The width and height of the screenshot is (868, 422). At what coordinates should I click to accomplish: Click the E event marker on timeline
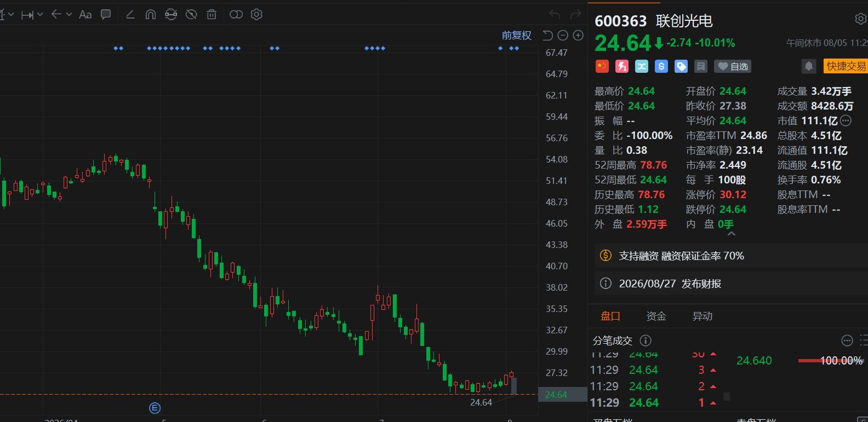pyautogui.click(x=155, y=408)
